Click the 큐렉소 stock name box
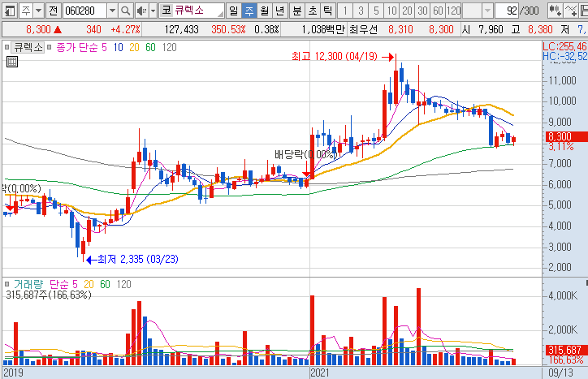Image resolution: width=588 pixels, height=379 pixels. pos(192,11)
